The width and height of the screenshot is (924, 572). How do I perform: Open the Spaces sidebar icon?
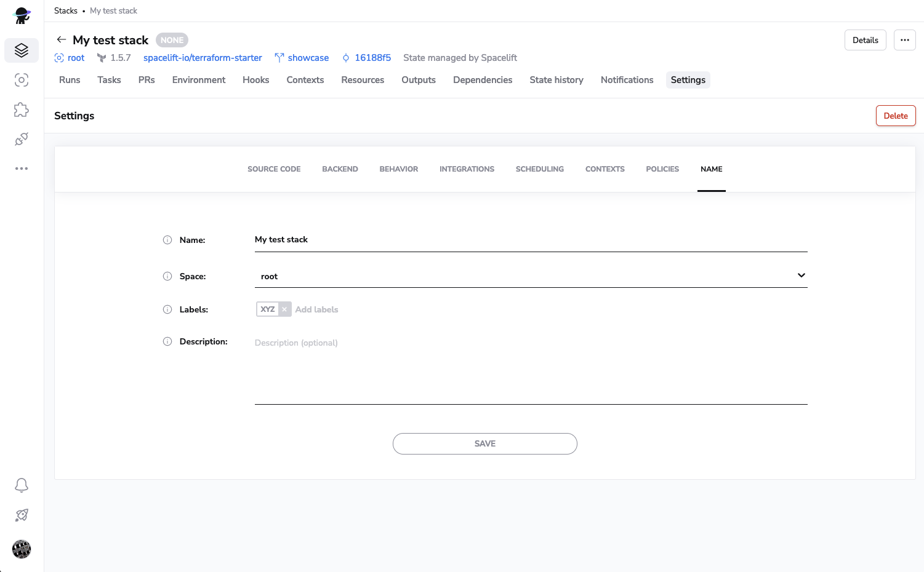[22, 80]
